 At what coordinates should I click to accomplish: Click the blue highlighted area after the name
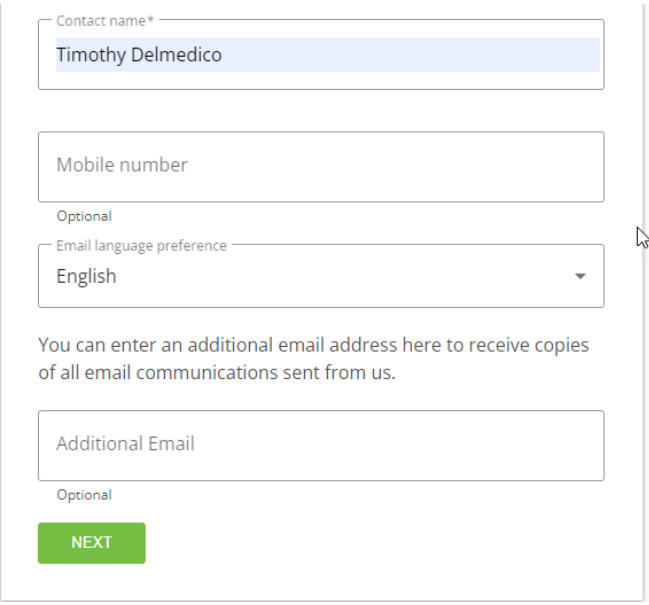tap(420, 55)
